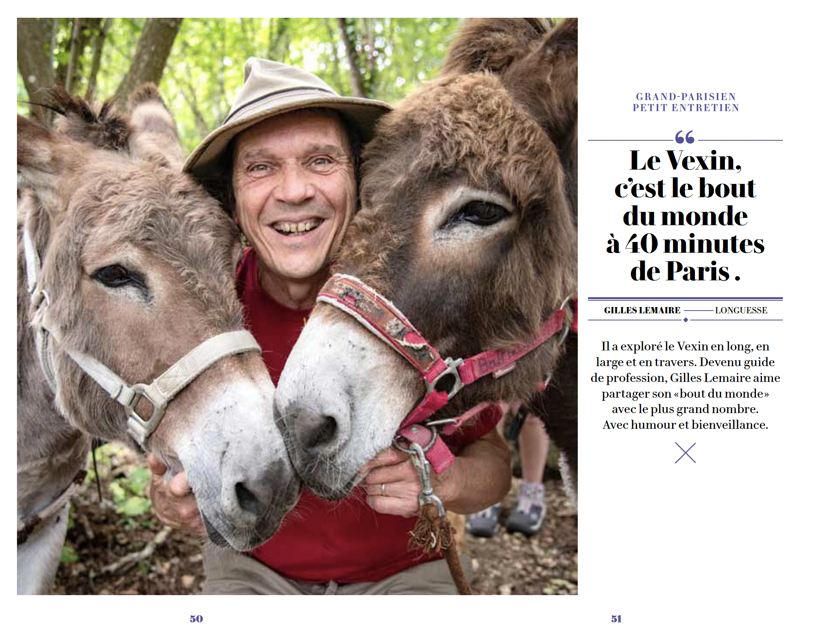Click page number 51
Image resolution: width=814 pixels, height=644 pixels.
point(616,619)
